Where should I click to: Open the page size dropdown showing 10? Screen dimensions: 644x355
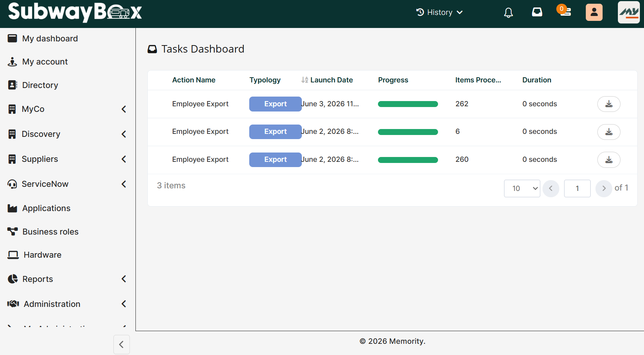[x=522, y=188]
